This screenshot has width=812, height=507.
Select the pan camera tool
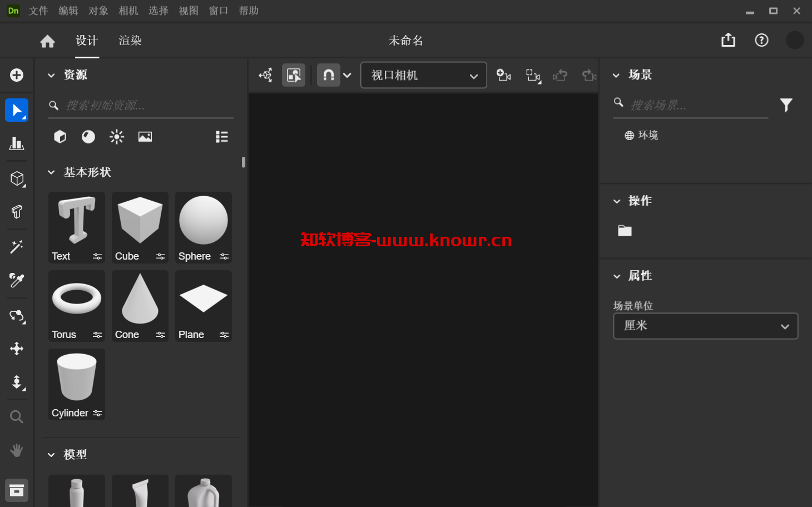(x=17, y=349)
